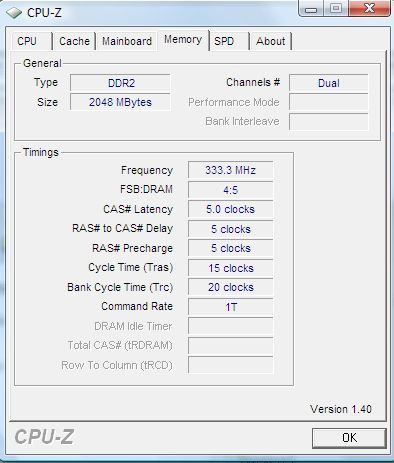Image resolution: width=394 pixels, height=463 pixels.
Task: Click the 1T Command Rate value
Action: (231, 307)
